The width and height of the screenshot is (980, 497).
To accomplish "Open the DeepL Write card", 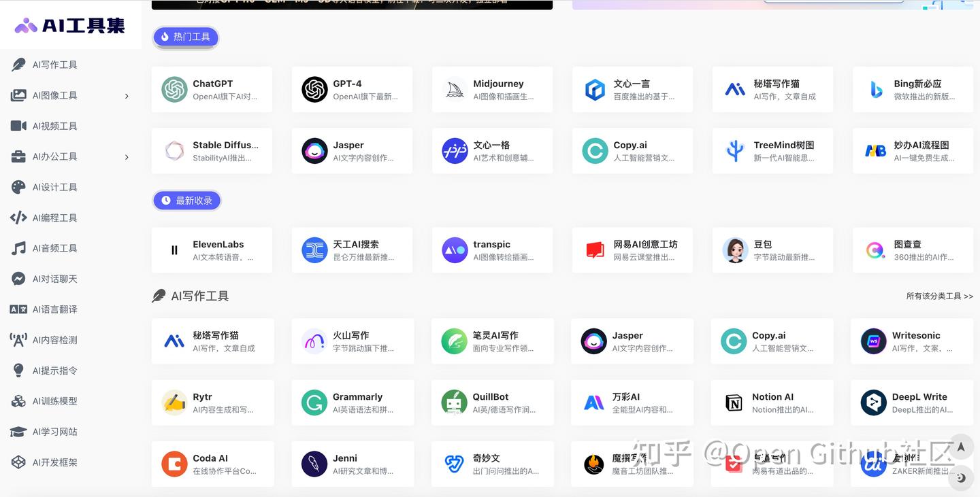I will click(x=912, y=402).
